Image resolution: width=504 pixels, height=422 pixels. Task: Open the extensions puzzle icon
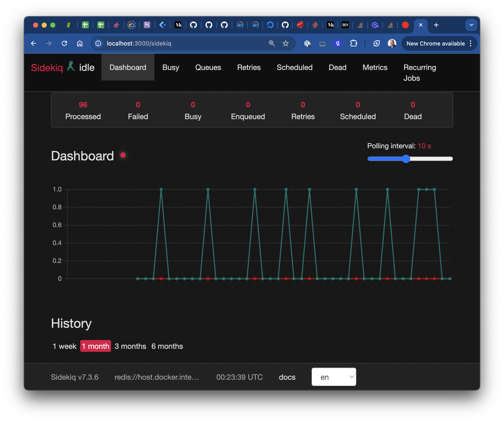pos(353,44)
